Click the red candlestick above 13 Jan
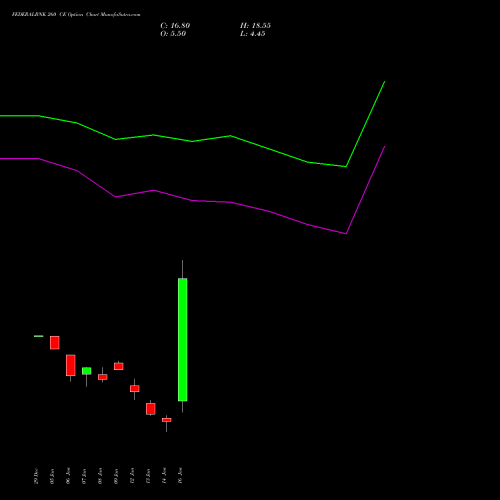Viewport: 500px width, 500px height. coord(151,409)
